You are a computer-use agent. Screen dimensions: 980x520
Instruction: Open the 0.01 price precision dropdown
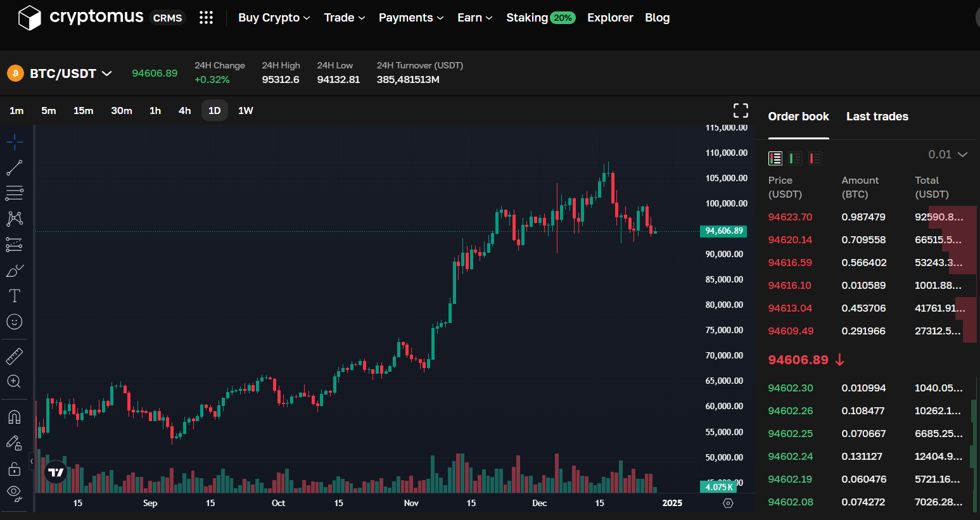[948, 155]
